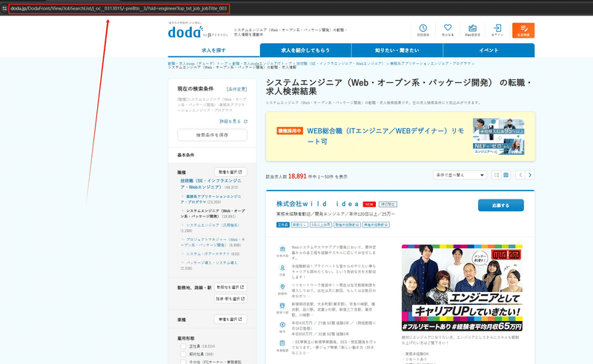
Task: Click the orange 会員登録 registration button
Action: tap(523, 30)
